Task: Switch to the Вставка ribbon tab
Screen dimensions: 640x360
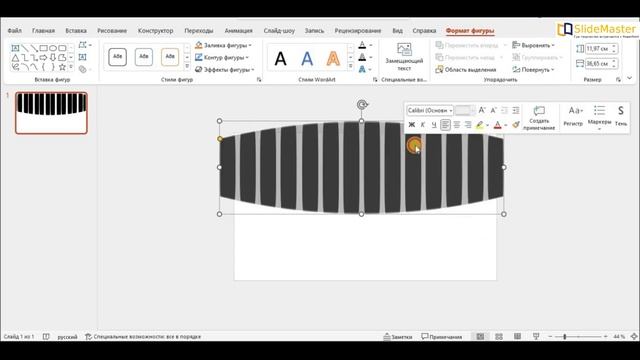Action: (76, 31)
